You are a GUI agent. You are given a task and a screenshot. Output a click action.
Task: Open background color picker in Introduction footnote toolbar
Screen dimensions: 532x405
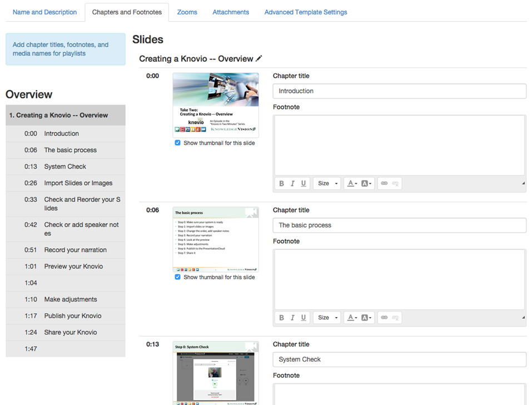pyautogui.click(x=366, y=184)
